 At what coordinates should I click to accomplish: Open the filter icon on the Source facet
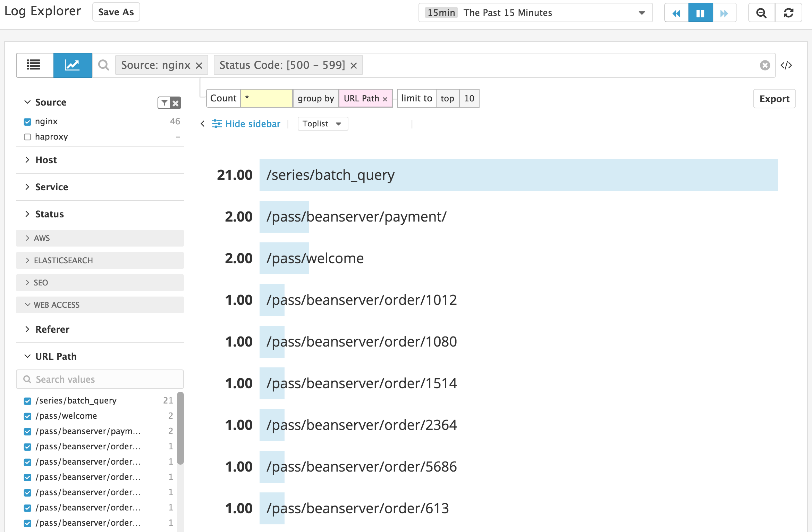(164, 102)
